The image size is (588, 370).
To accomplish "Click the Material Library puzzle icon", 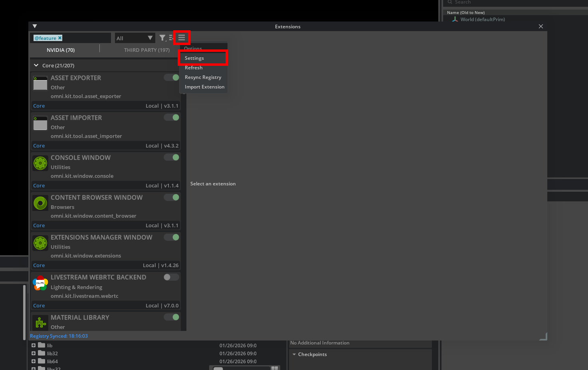I will (40, 322).
